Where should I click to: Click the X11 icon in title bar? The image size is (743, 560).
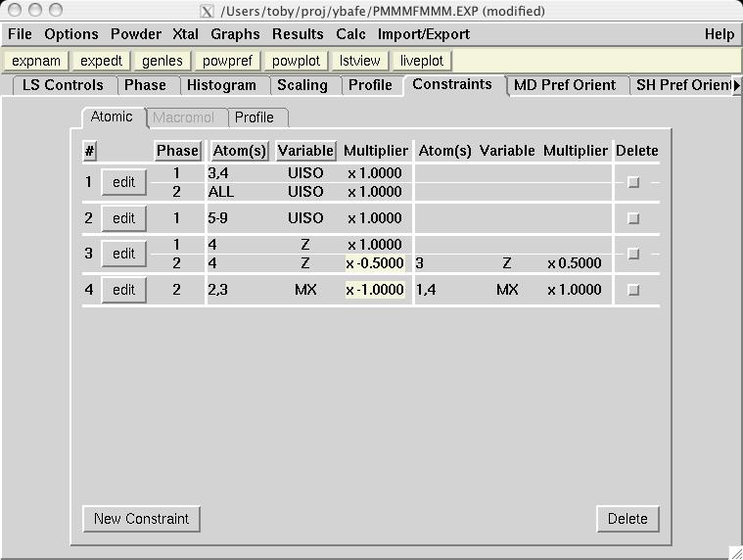click(207, 12)
